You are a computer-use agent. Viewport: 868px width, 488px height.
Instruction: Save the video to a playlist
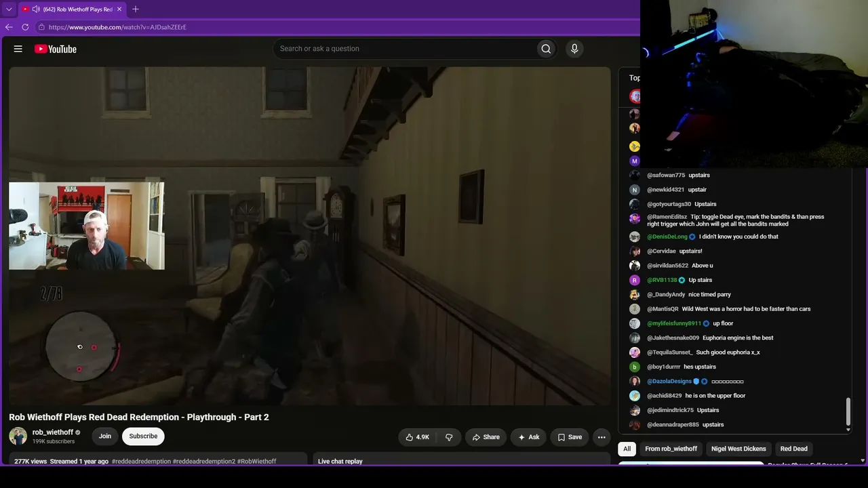point(570,437)
